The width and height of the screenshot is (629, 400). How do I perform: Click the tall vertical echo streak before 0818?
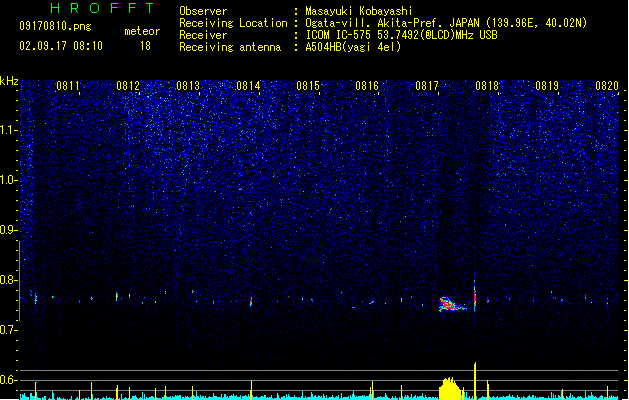pyautogui.click(x=475, y=296)
